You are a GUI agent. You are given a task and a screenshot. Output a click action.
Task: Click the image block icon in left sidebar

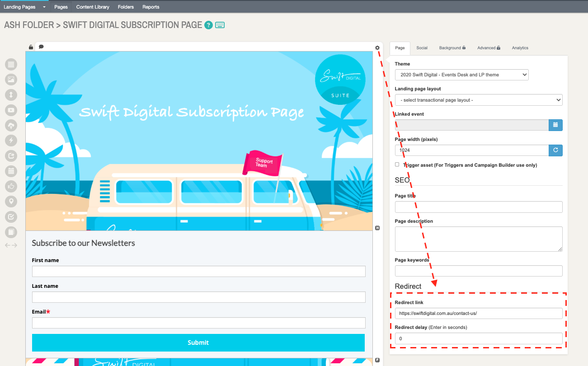tap(11, 80)
